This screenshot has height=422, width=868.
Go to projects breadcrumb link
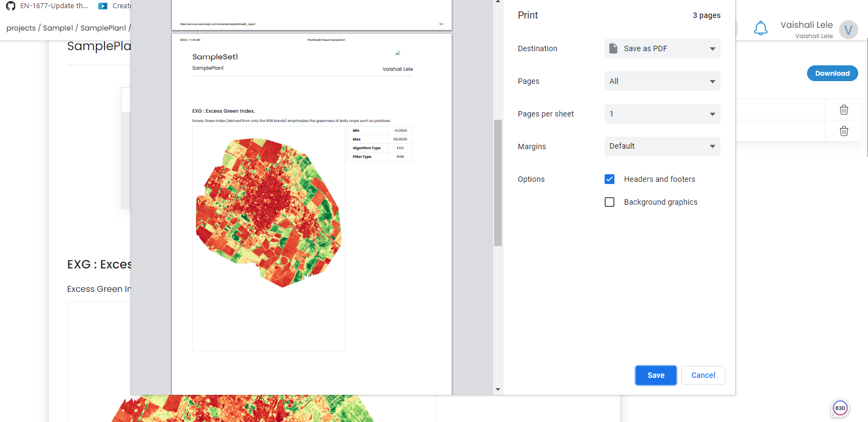coord(21,28)
